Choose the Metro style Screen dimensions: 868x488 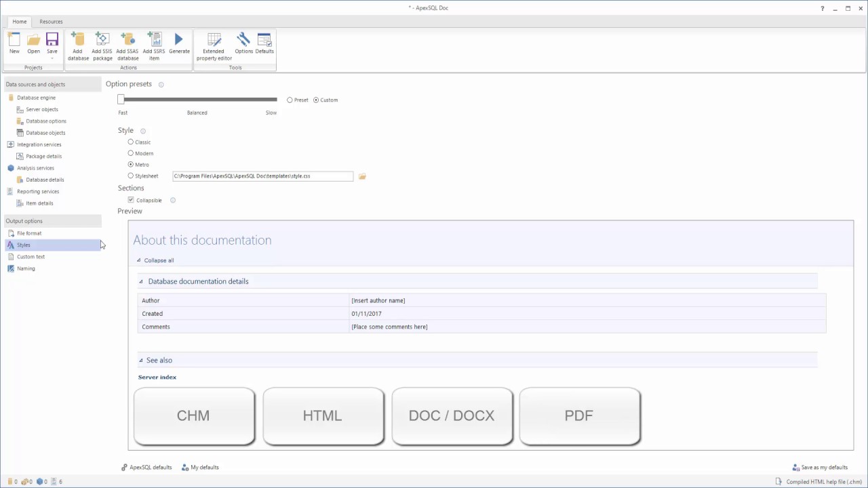point(131,165)
